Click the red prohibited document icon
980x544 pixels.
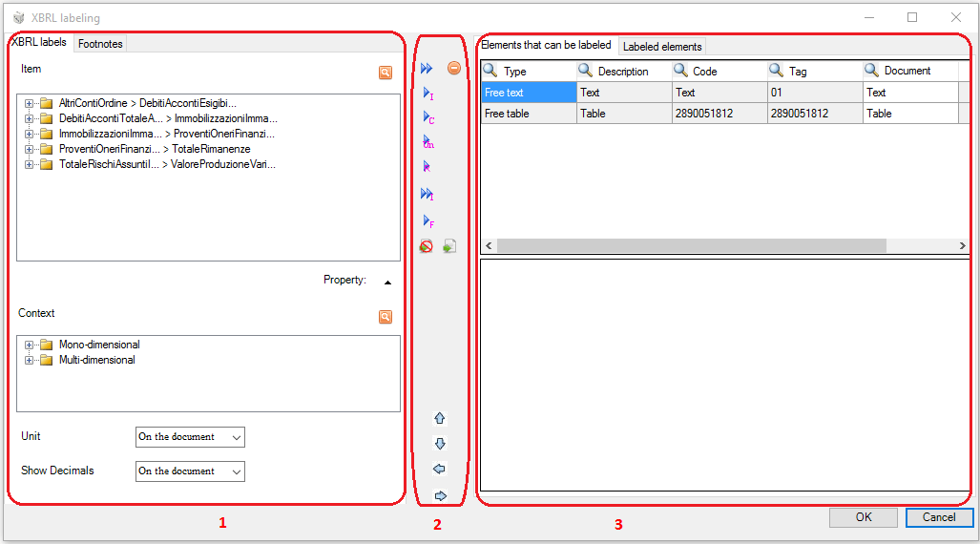[427, 246]
